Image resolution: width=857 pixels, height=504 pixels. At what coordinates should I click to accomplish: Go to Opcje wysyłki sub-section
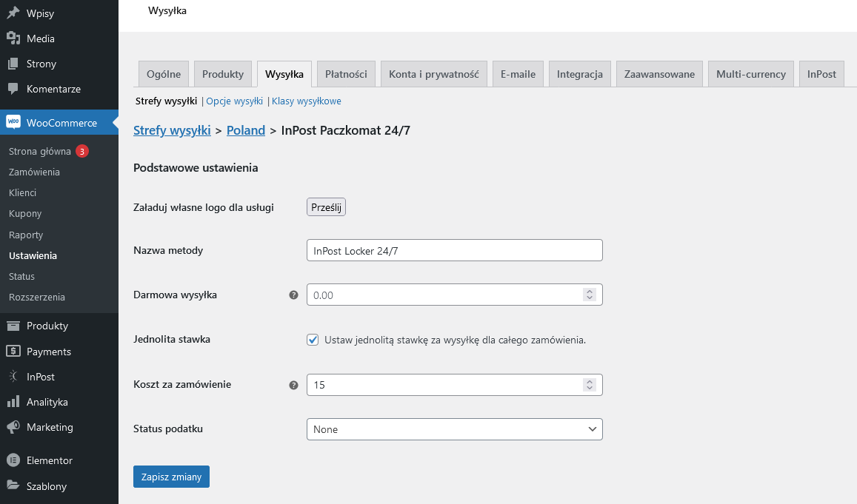tap(235, 101)
